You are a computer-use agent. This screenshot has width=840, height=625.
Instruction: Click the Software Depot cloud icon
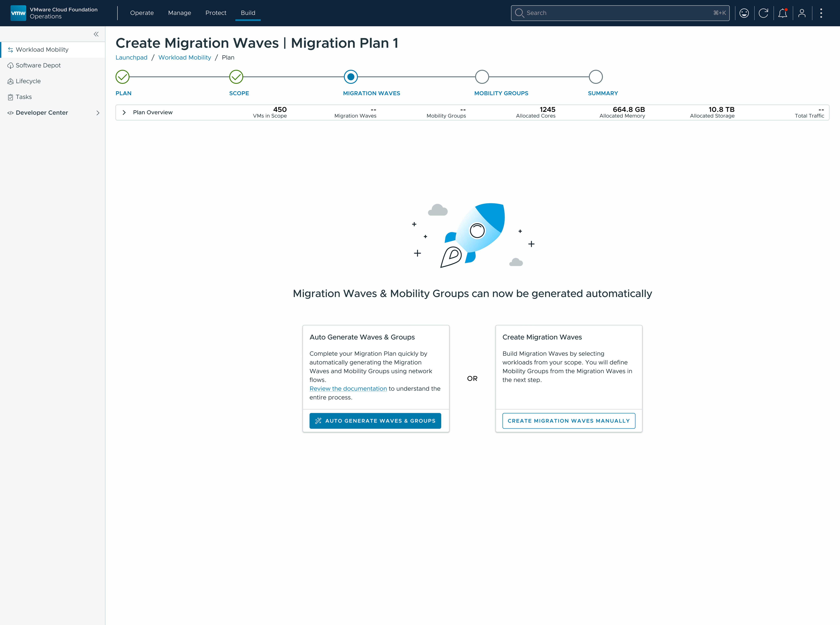[x=11, y=66]
